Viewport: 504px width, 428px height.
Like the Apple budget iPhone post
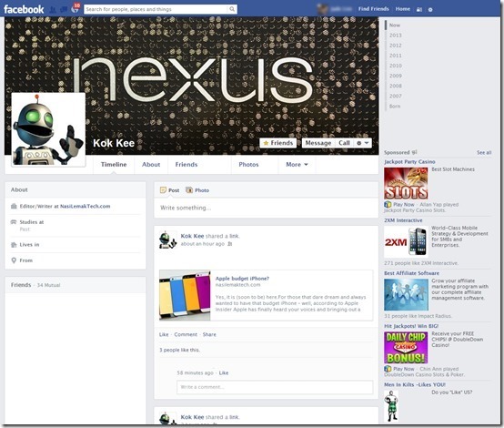pyautogui.click(x=164, y=335)
